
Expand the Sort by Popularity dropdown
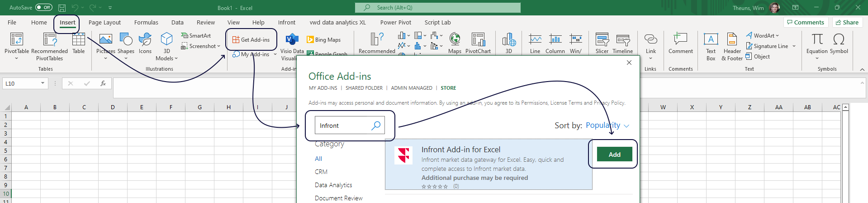(607, 126)
